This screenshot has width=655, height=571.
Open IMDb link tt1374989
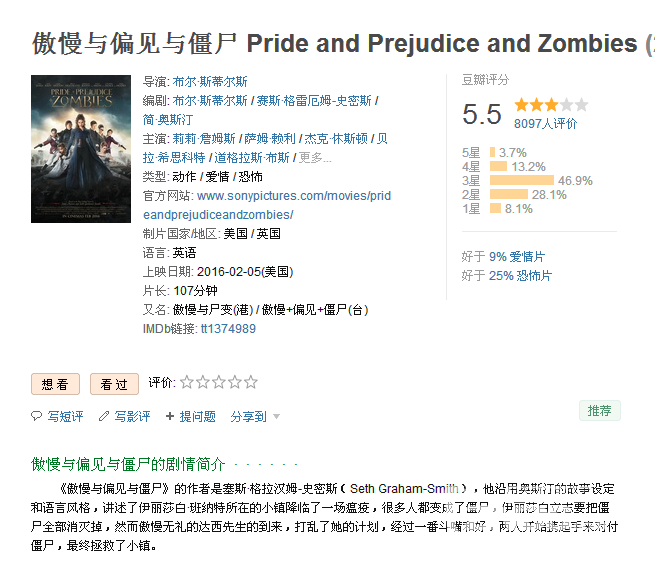pyautogui.click(x=228, y=328)
